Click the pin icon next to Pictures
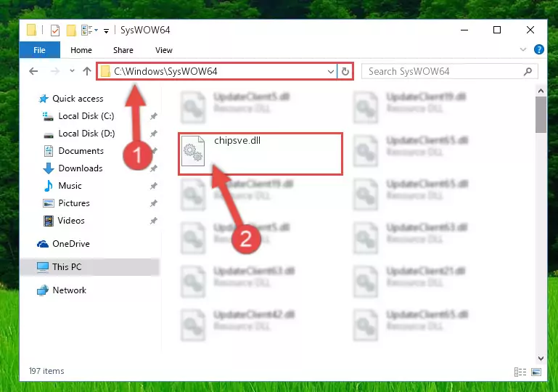 pos(153,203)
